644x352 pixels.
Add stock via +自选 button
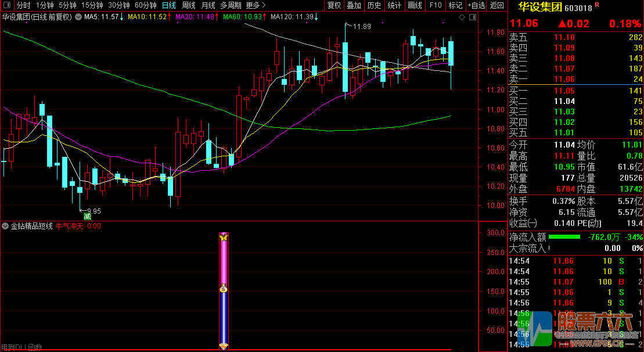[476, 5]
